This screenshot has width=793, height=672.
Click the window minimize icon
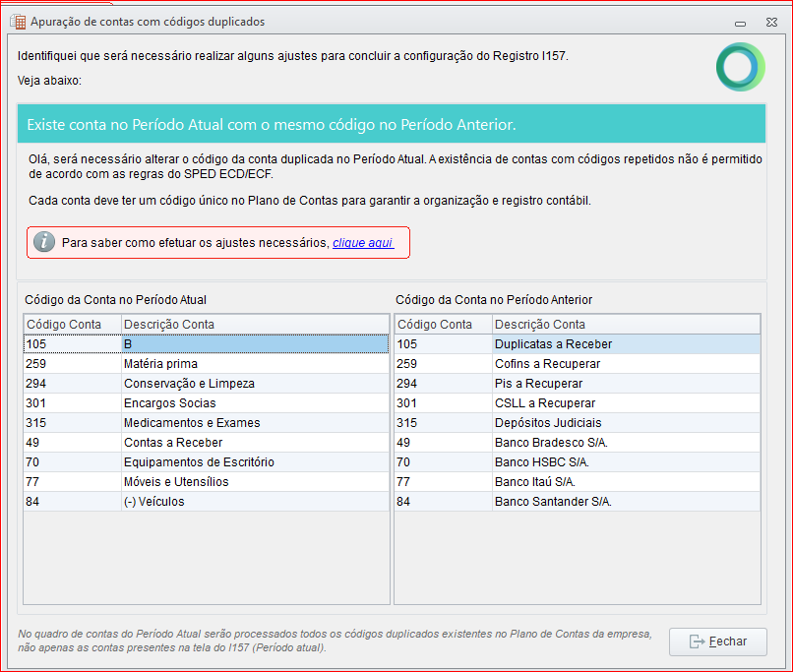740,22
